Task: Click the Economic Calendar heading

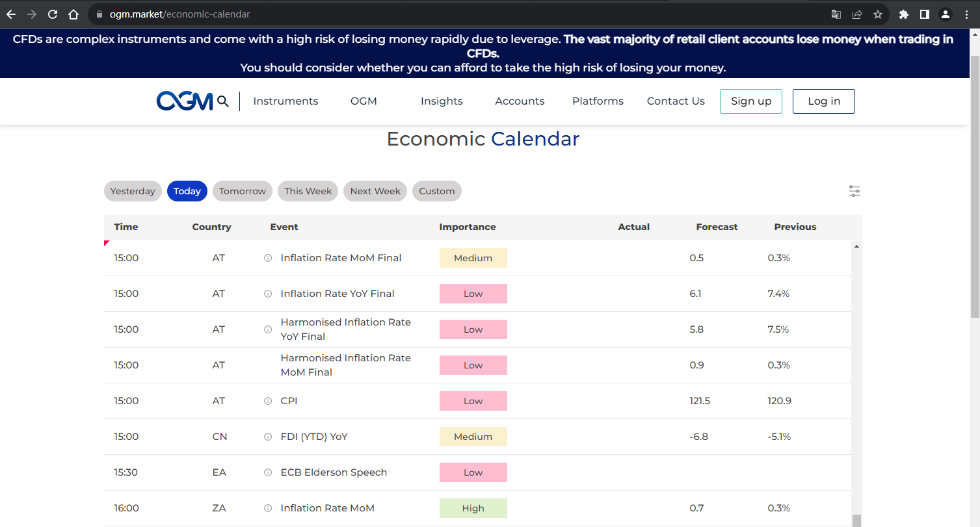Action: (x=483, y=139)
